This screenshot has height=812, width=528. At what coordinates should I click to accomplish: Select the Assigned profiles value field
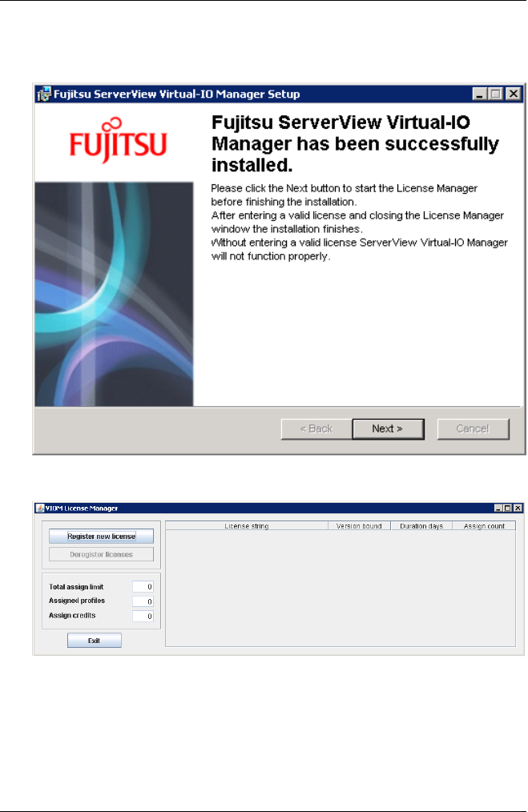pos(143,601)
